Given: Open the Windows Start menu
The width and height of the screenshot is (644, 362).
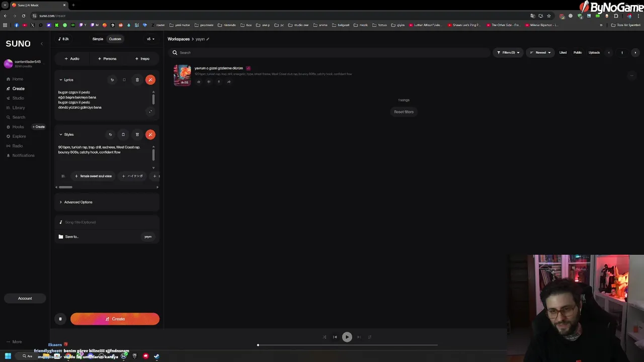Looking at the screenshot, I should pyautogui.click(x=8, y=356).
